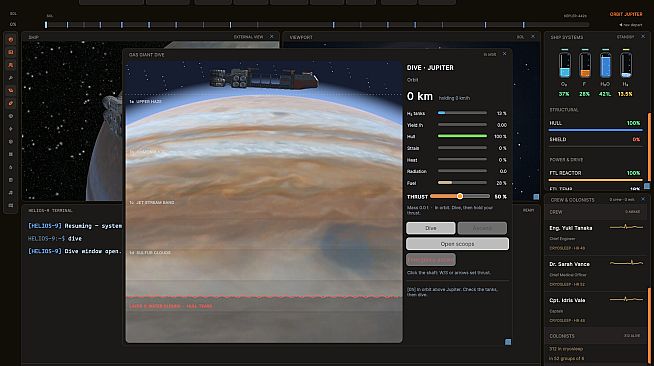
Task: Click the Thrust slider handle
Action: pos(460,196)
